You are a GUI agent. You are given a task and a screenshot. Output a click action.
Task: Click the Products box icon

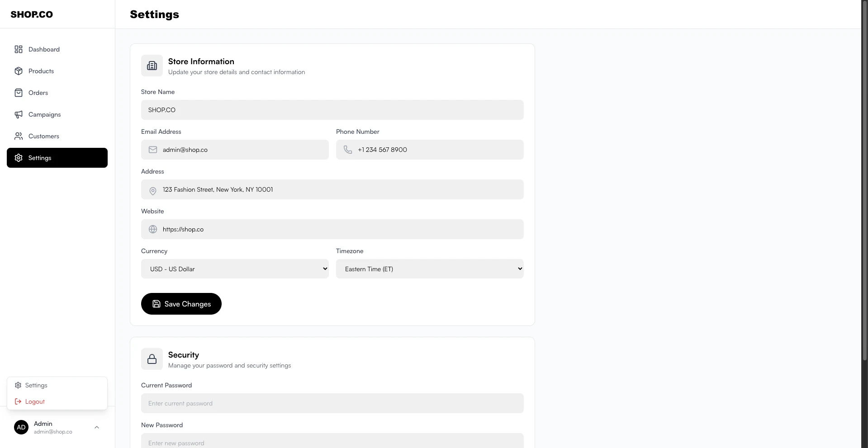(x=19, y=71)
